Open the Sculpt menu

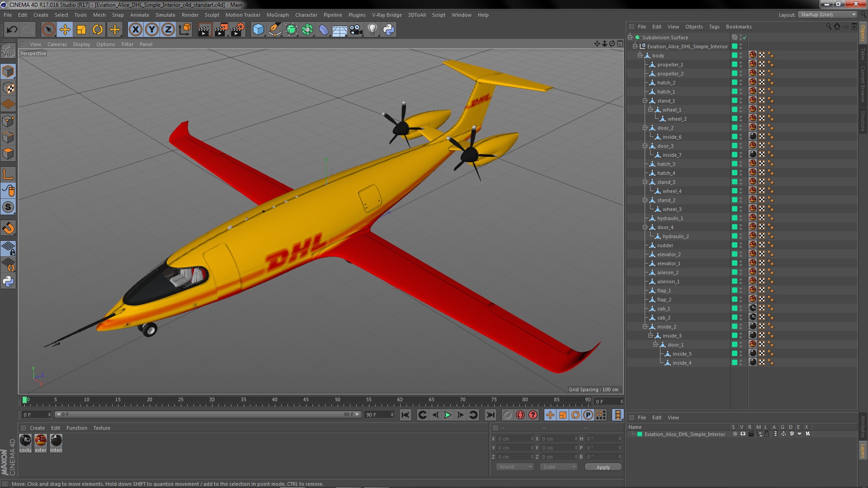212,15
